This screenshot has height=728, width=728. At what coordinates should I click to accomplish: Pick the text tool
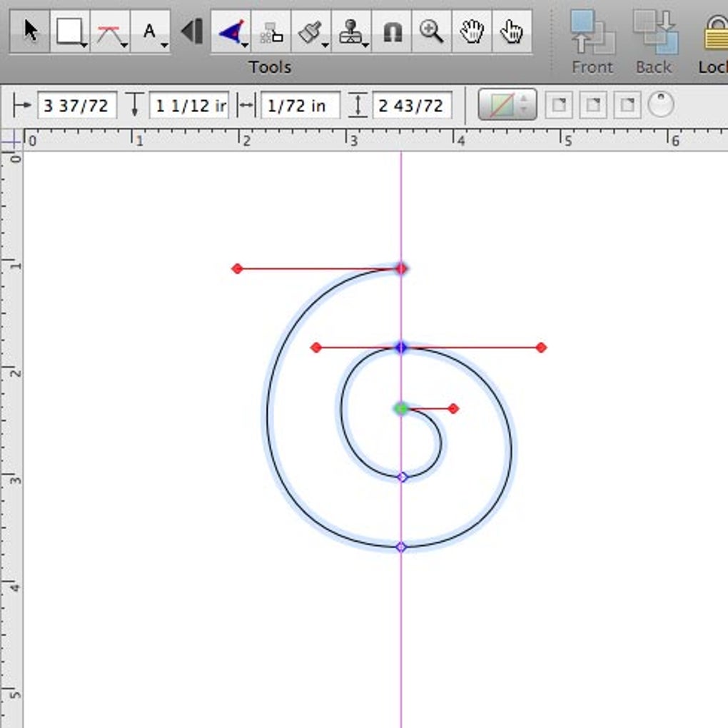click(150, 31)
